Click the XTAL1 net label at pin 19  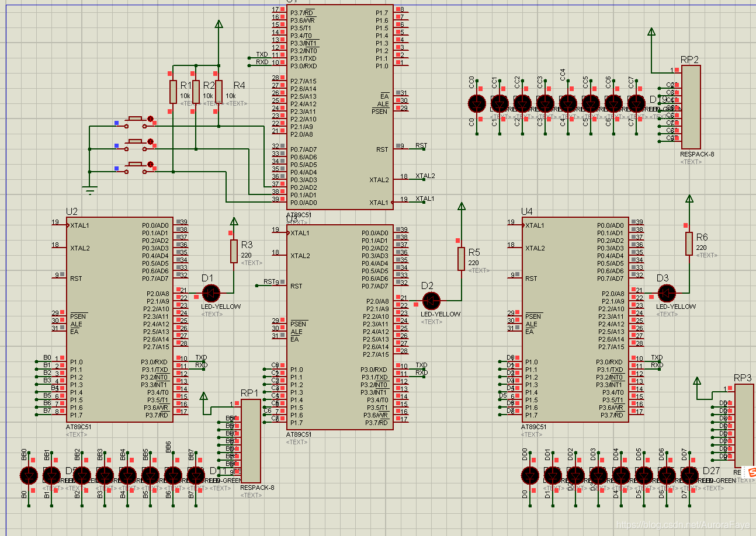[425, 199]
